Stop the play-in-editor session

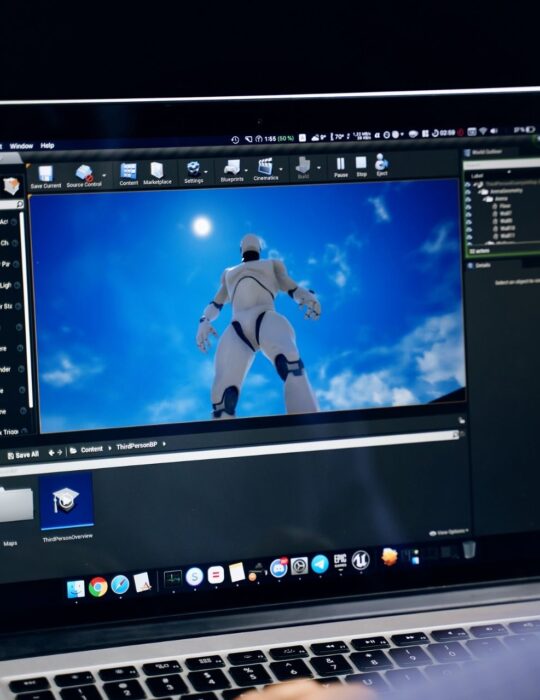(361, 162)
